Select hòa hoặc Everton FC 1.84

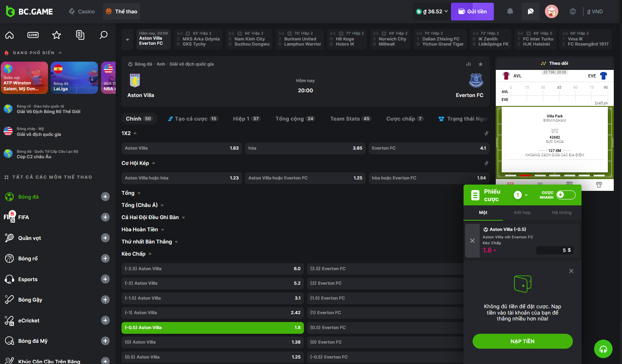[x=429, y=178]
